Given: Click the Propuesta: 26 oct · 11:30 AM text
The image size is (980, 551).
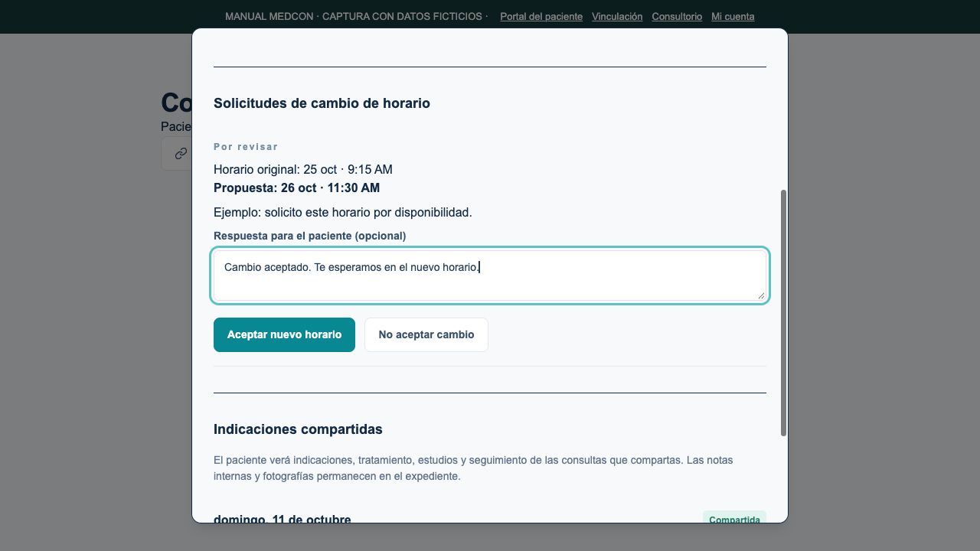Looking at the screenshot, I should pyautogui.click(x=296, y=187).
